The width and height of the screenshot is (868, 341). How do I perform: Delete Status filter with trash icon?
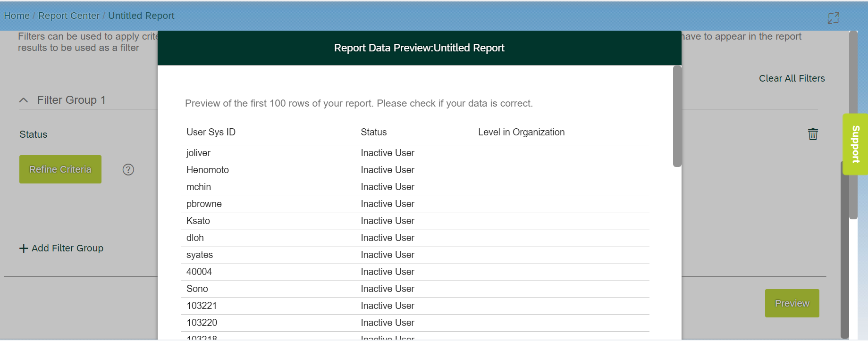813,134
